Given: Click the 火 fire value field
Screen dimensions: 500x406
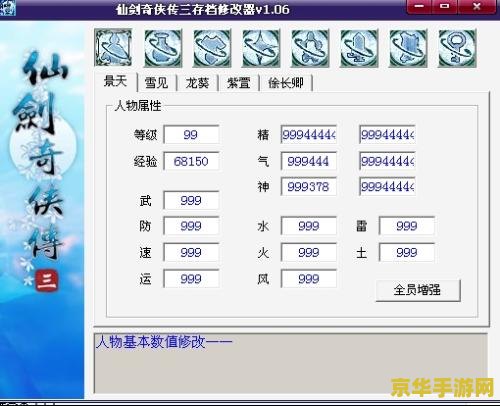Looking at the screenshot, I should (x=309, y=252).
